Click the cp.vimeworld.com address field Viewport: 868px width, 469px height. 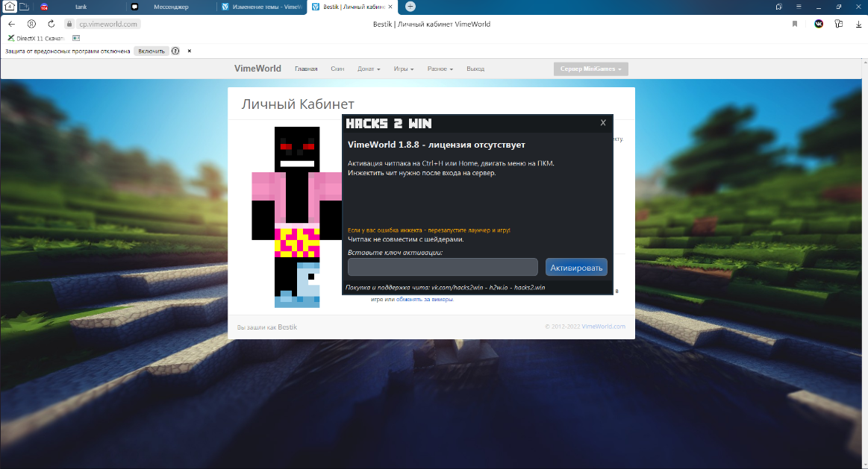108,24
